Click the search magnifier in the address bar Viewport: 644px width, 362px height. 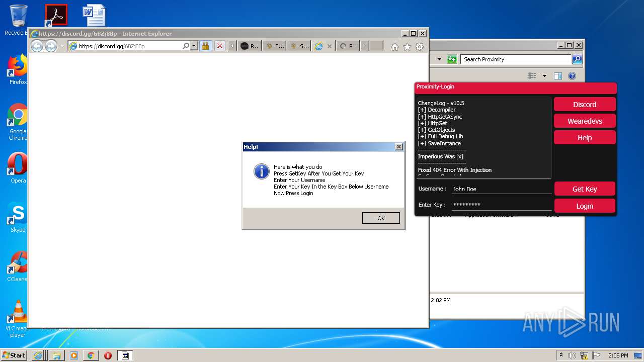(x=186, y=46)
